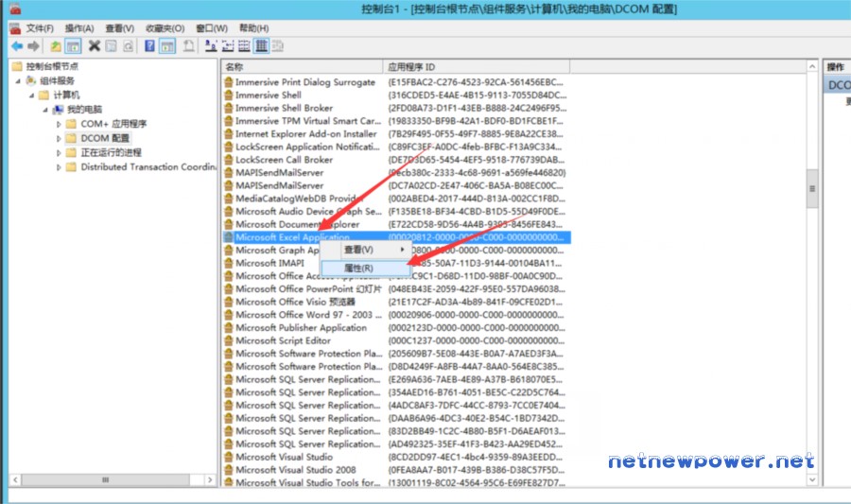Sort by the 应用程序 ID column header
851x504 pixels.
pos(477,67)
